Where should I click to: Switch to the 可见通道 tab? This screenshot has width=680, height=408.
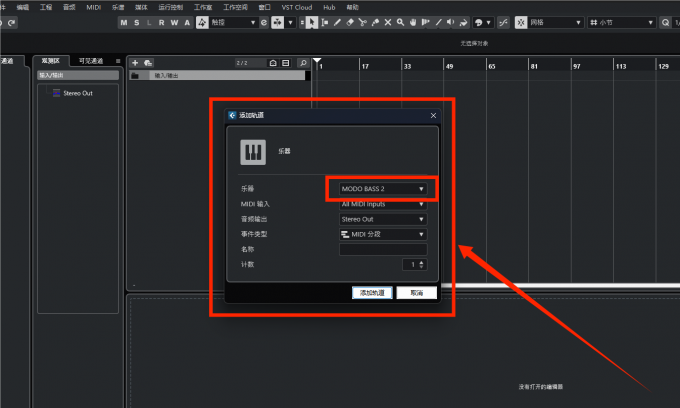tap(91, 61)
